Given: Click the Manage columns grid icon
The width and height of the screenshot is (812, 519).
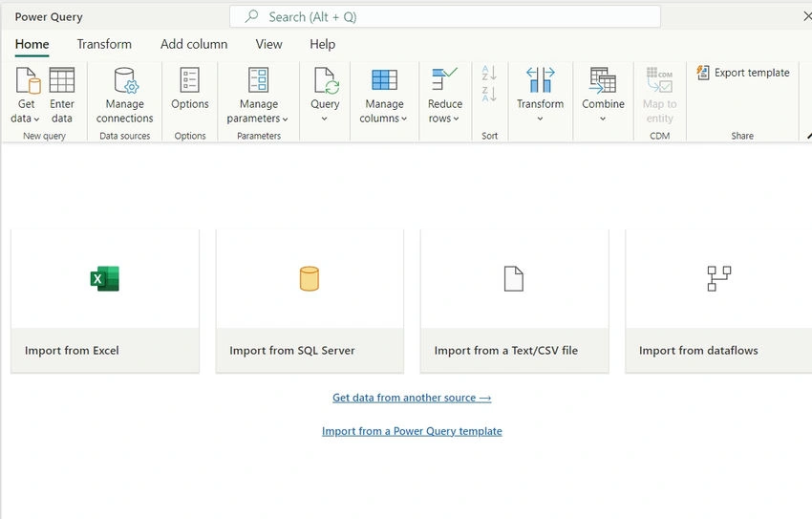Looking at the screenshot, I should (384, 80).
